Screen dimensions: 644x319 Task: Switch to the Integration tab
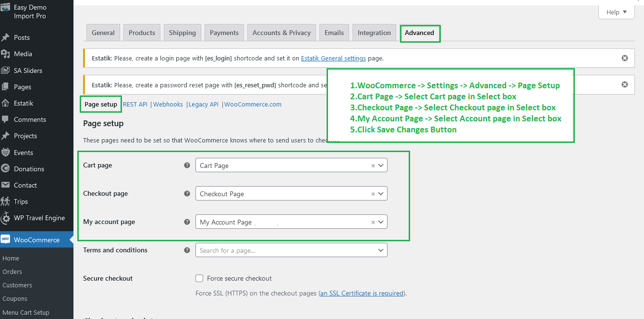374,33
